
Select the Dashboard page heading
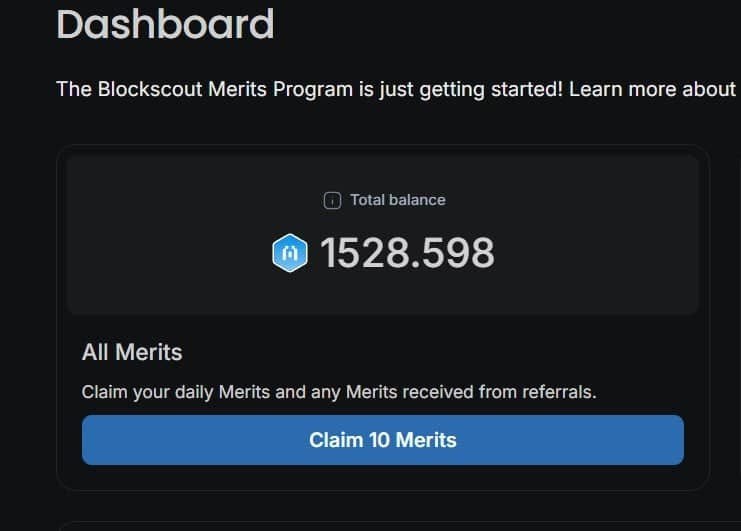click(x=165, y=24)
